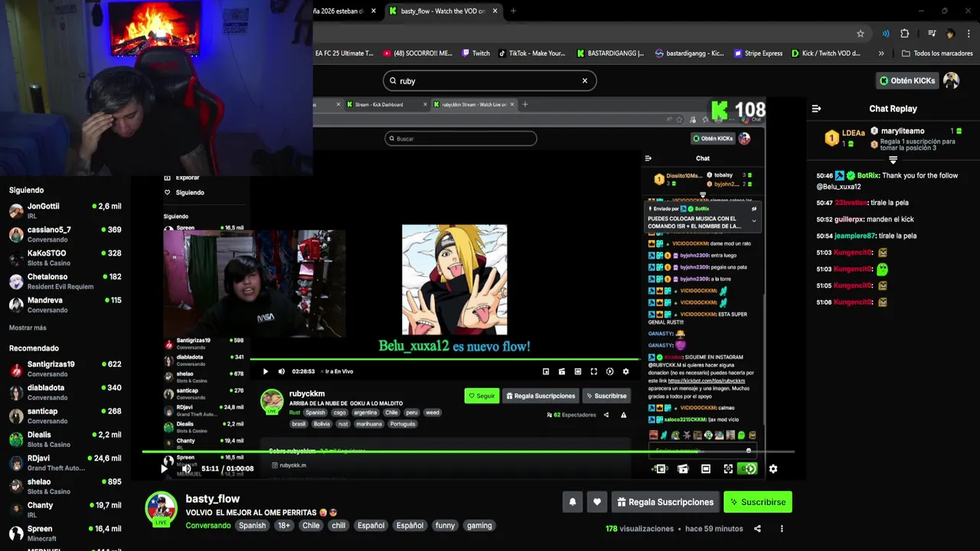Enter fullscreen in the VOD player
Viewport: 980px width, 551px height.
728,469
